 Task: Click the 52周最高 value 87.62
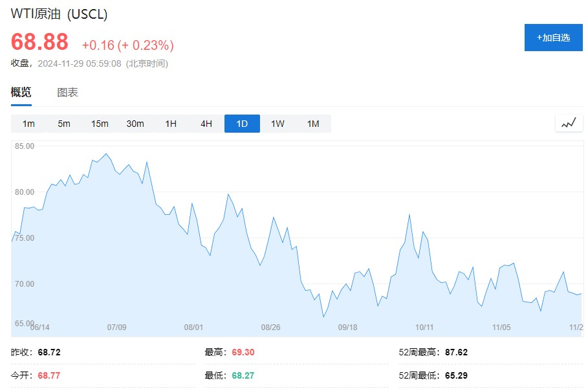[456, 353]
